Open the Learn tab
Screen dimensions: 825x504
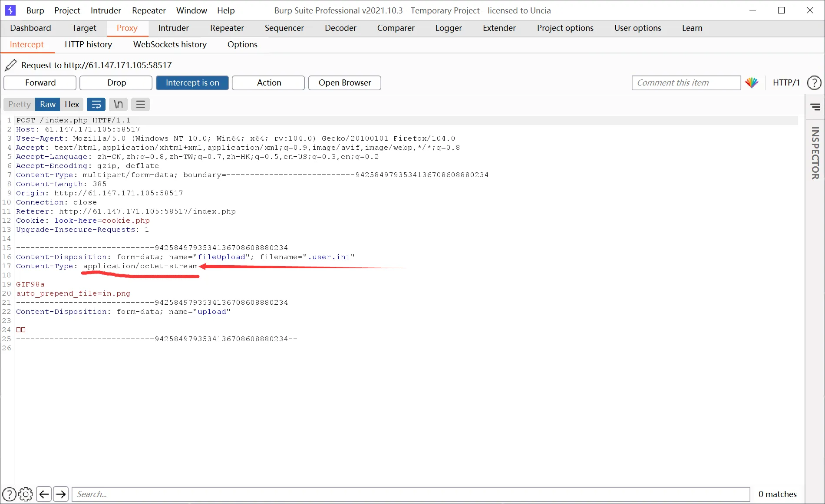click(692, 28)
